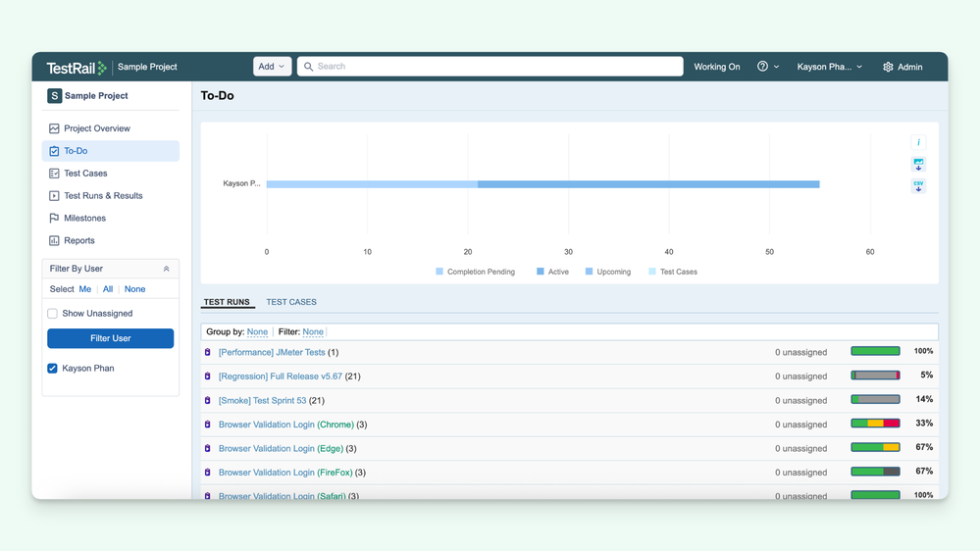Select All users link
Viewport: 980px width, 551px height.
pyautogui.click(x=108, y=289)
